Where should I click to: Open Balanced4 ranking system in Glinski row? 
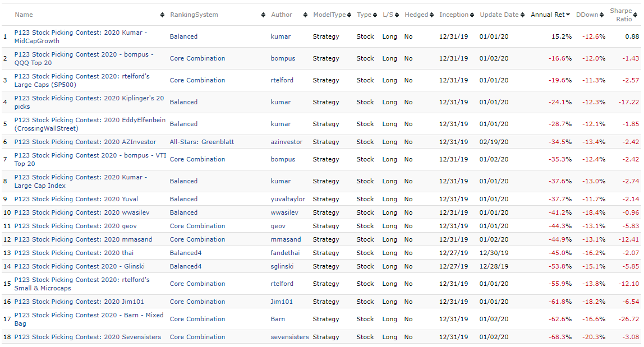[186, 266]
